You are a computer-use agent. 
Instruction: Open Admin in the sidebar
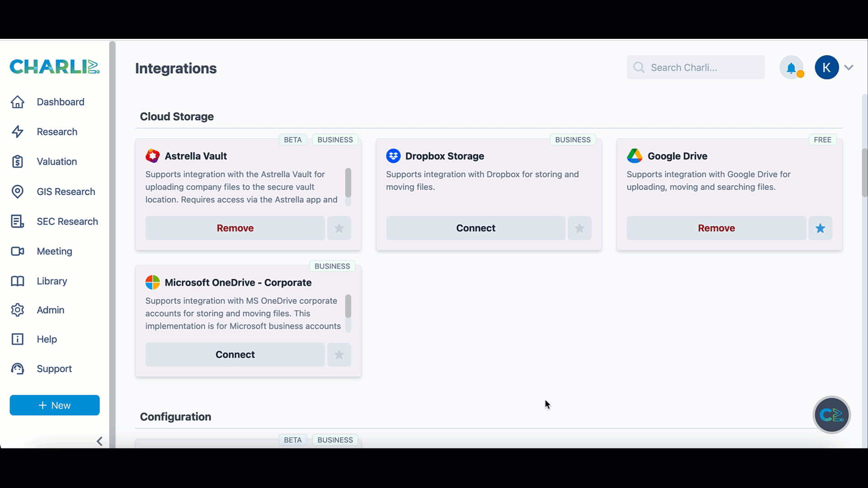[51, 310]
